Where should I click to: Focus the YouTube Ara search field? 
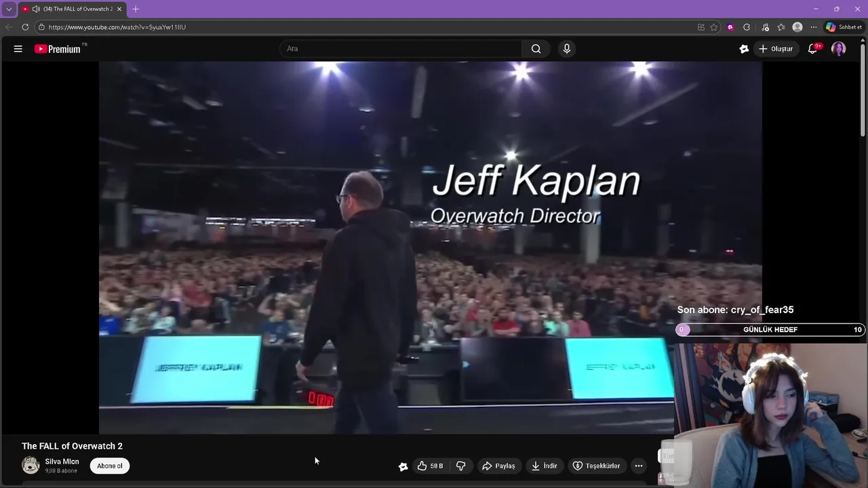[400, 49]
